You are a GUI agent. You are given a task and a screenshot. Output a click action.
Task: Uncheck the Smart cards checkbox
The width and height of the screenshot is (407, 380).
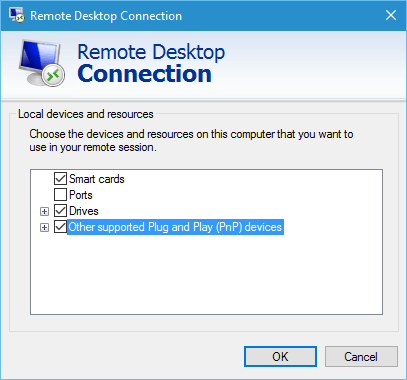pos(60,179)
